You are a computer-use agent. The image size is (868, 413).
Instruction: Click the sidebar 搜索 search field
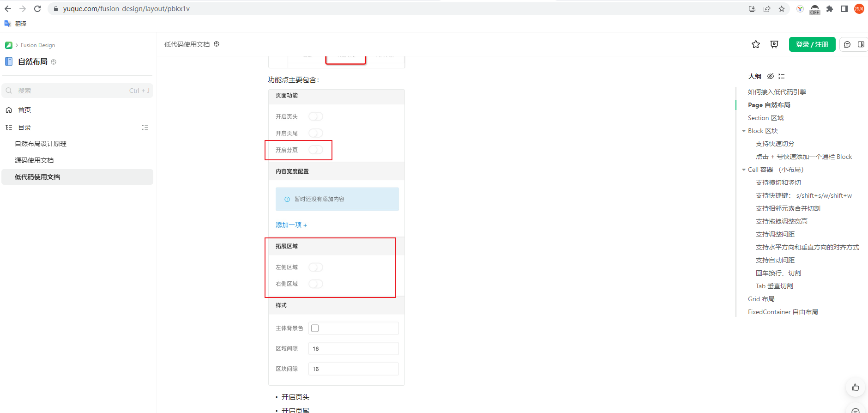point(78,91)
